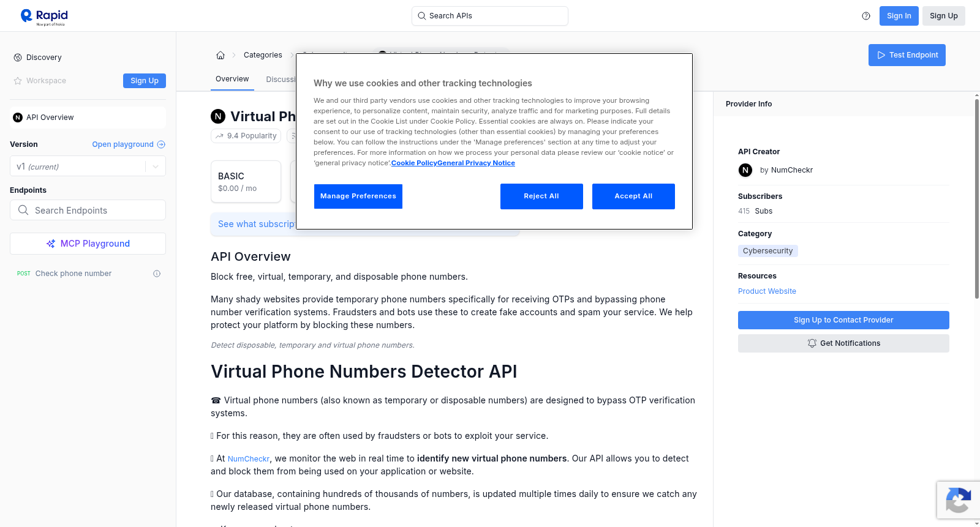The width and height of the screenshot is (980, 527).
Task: Click the 415 Subs subscriber count
Action: pyautogui.click(x=755, y=211)
